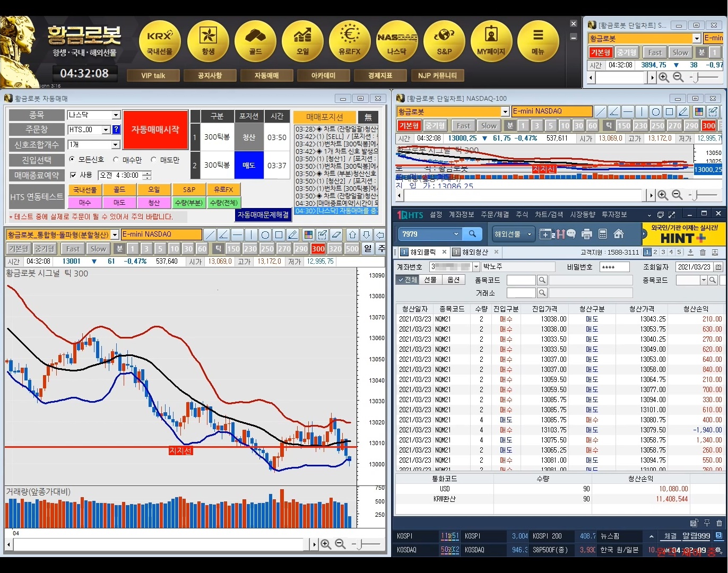Open 주문/체결 menu in 1Q HTS
Screen dimensions: 728x573
[x=495, y=214]
